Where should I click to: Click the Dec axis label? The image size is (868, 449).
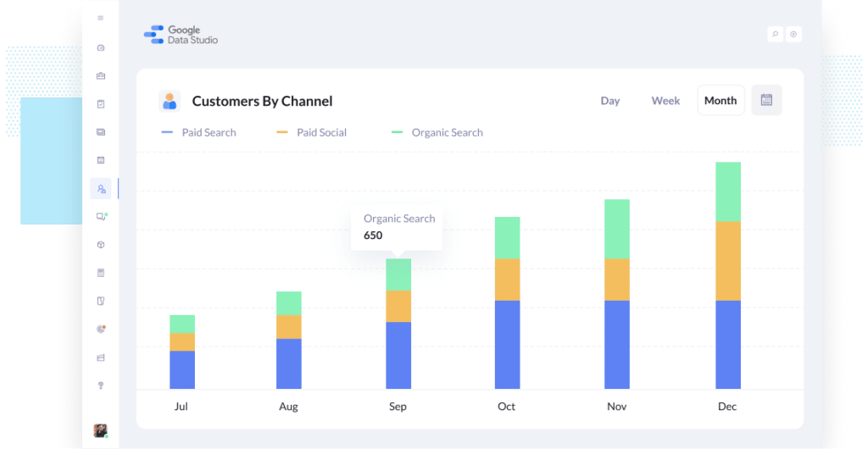(727, 407)
